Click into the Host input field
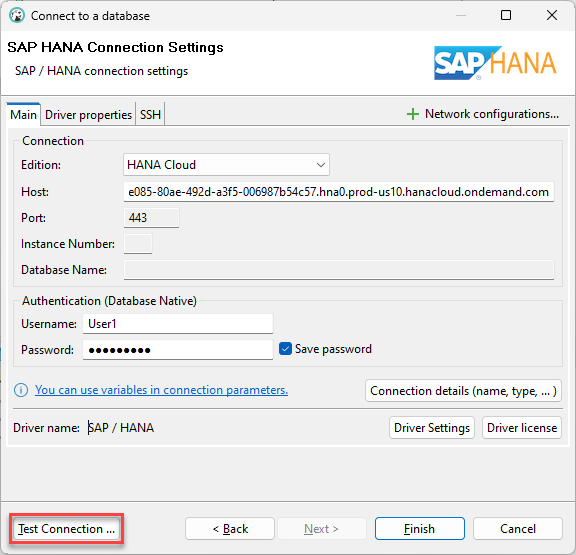 click(x=339, y=192)
